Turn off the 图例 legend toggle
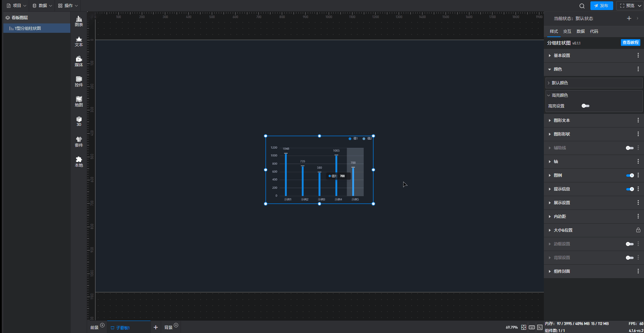Viewport: 644px width, 333px height. point(630,175)
